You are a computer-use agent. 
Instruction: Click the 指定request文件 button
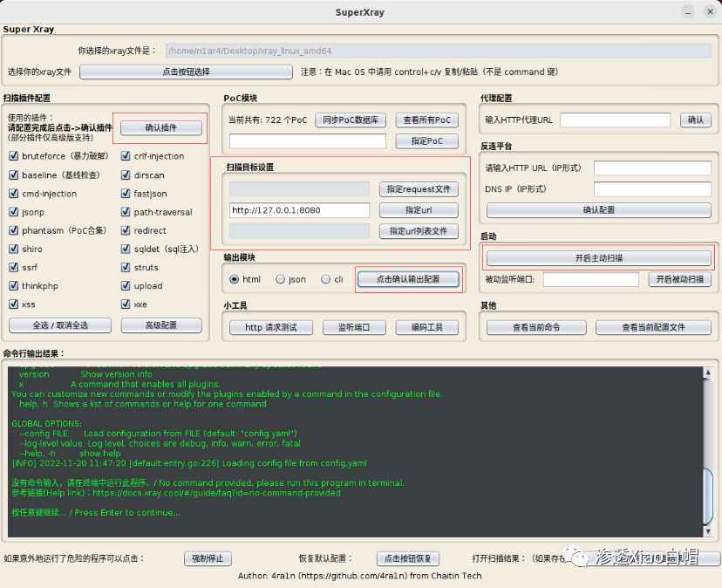click(419, 189)
